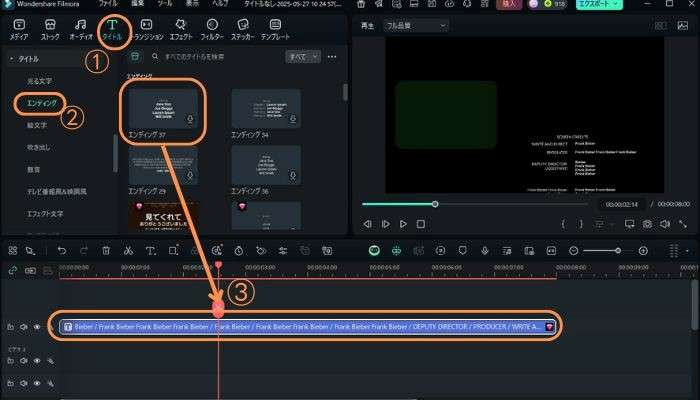Viewport: 700px width, 400px height.
Task: Open the すべて filter dropdown
Action: 303,57
